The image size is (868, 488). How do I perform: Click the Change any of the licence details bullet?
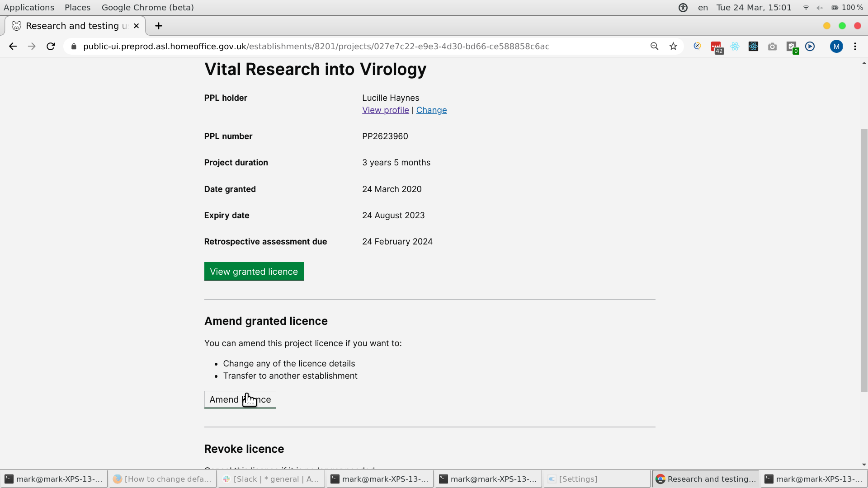289,364
